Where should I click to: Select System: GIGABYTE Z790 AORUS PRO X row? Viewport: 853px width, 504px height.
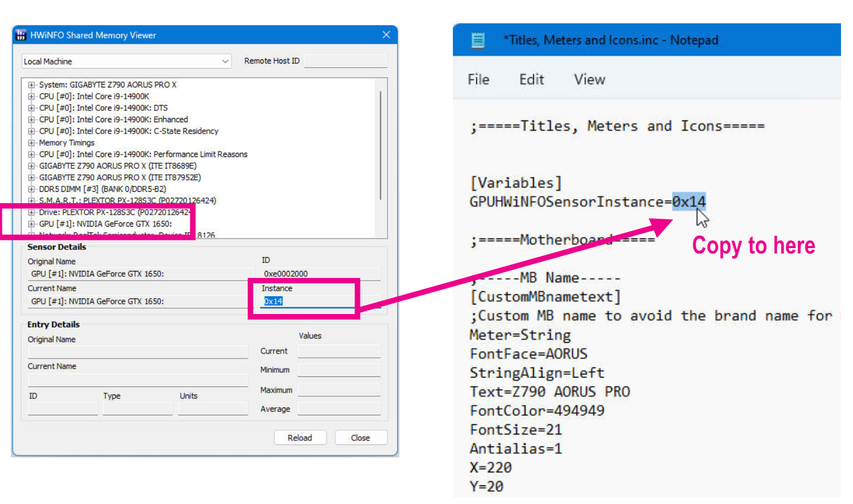click(108, 85)
